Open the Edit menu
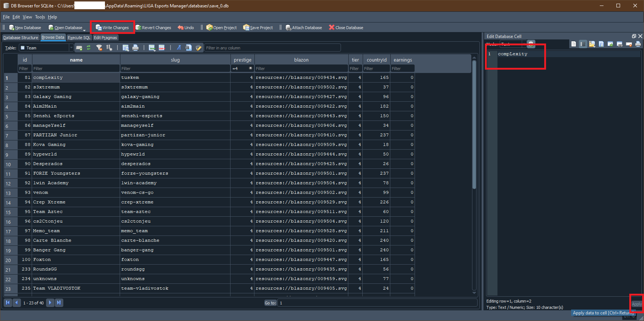Viewport: 644px width, 321px height. click(16, 17)
